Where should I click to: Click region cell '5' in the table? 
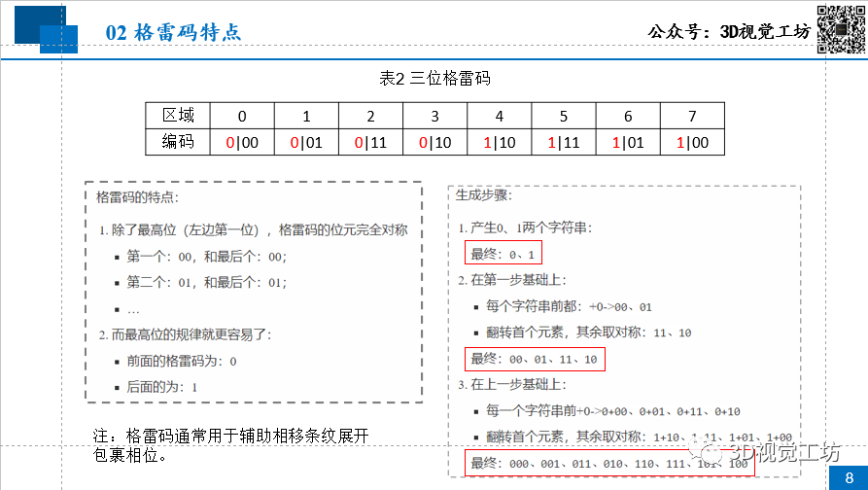(564, 116)
